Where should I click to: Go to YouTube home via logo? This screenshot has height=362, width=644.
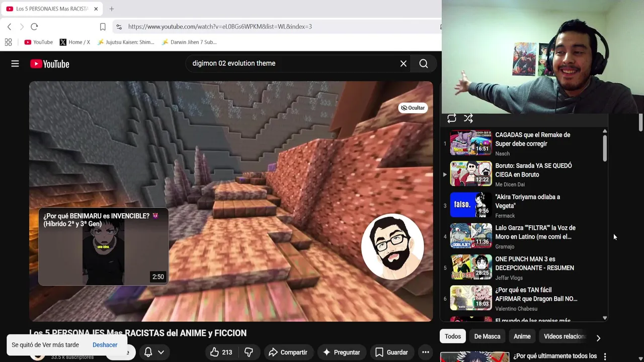point(49,64)
